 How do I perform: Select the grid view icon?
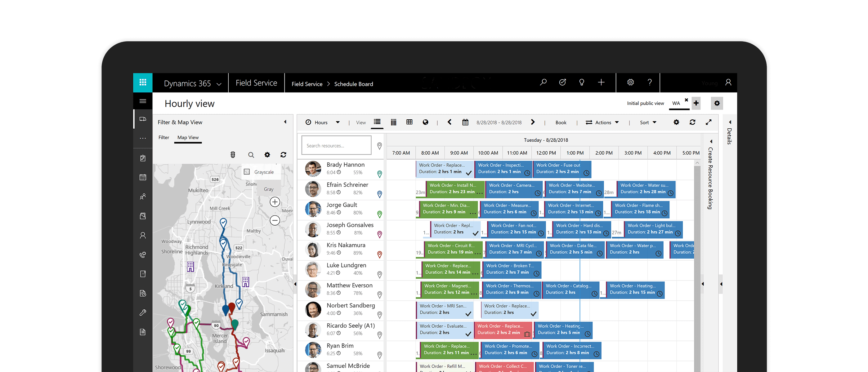tap(409, 122)
